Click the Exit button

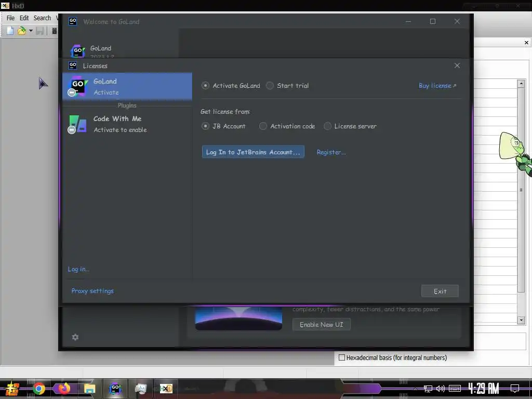[x=440, y=291]
